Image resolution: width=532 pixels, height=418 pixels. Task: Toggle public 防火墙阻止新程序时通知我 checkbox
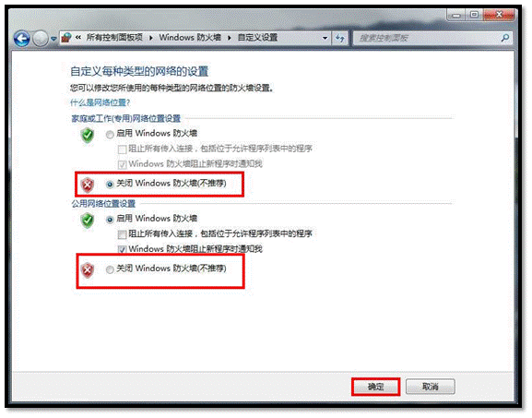pos(122,249)
